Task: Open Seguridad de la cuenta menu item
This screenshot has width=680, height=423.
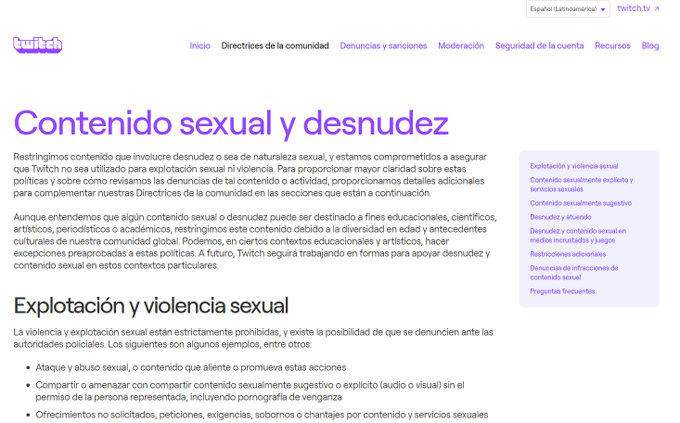Action: pos(539,46)
